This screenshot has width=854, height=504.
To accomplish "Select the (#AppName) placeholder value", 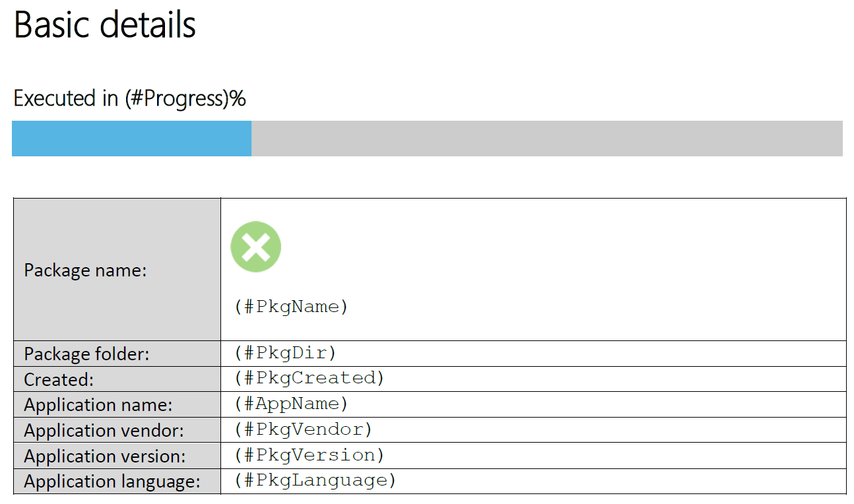I will coord(291,404).
